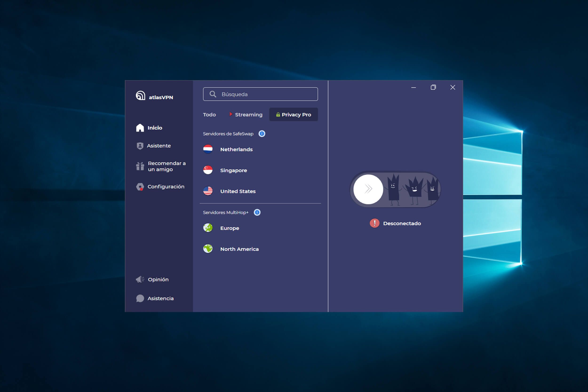Toggle the VPN connect switch
The width and height of the screenshot is (588, 392).
[x=395, y=189]
